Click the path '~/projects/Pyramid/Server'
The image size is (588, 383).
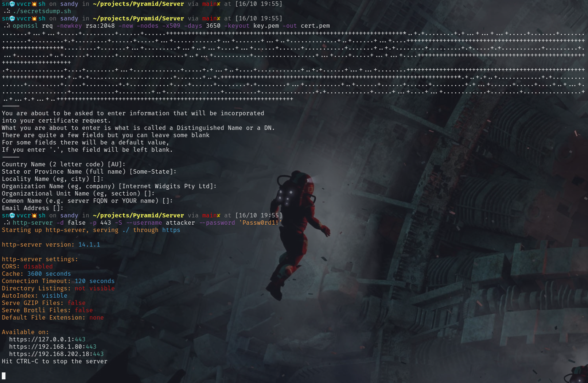(139, 4)
